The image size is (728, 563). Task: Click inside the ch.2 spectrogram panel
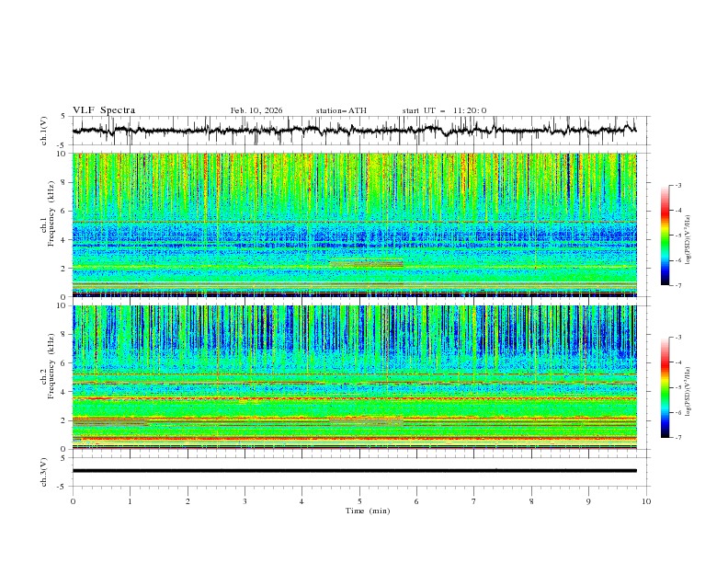355,377
